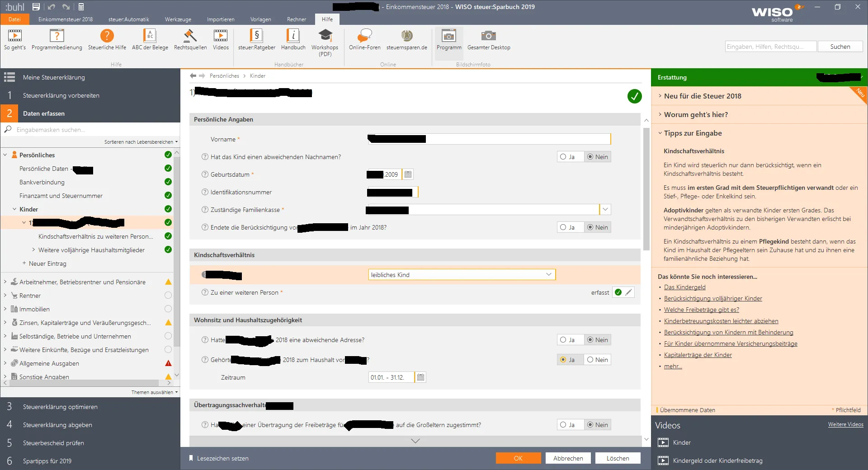Screen dimensions: 868x470
Task: Open the steuer:Ratgeber paragraph icon
Action: [256, 36]
